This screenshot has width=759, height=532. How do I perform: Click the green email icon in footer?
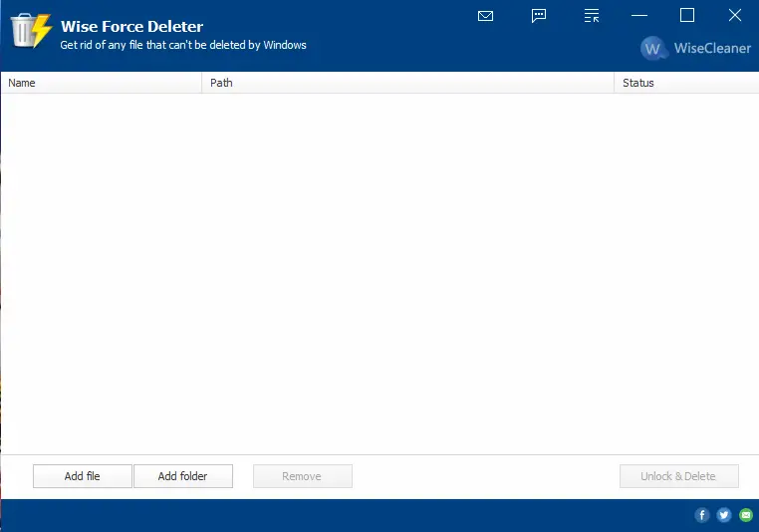coord(746,515)
